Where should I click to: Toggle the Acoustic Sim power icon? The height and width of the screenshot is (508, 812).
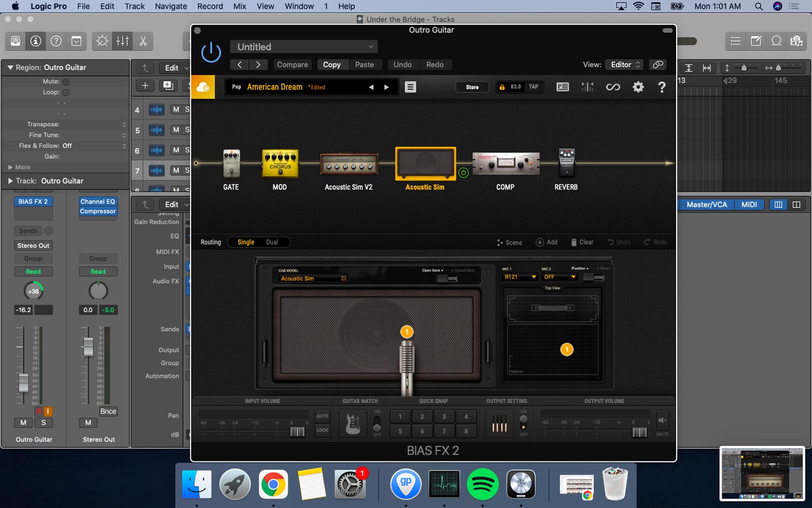[463, 173]
